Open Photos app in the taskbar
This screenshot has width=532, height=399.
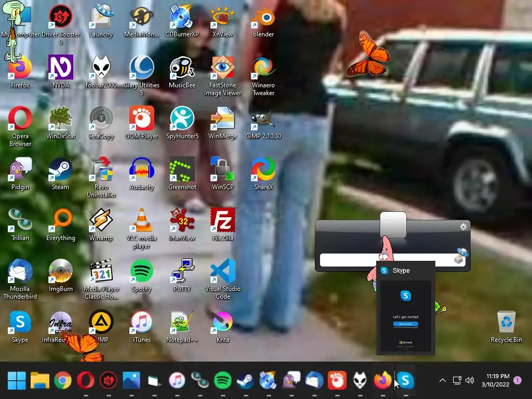[x=131, y=380]
